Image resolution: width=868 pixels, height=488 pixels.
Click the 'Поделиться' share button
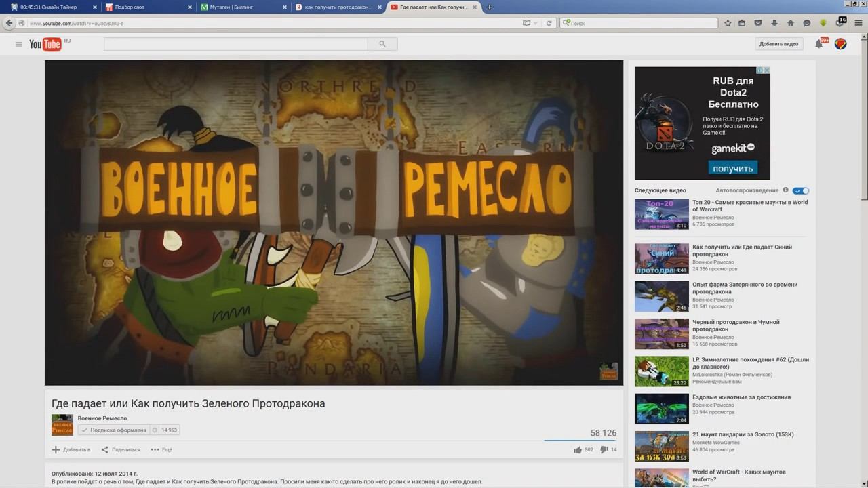(121, 449)
